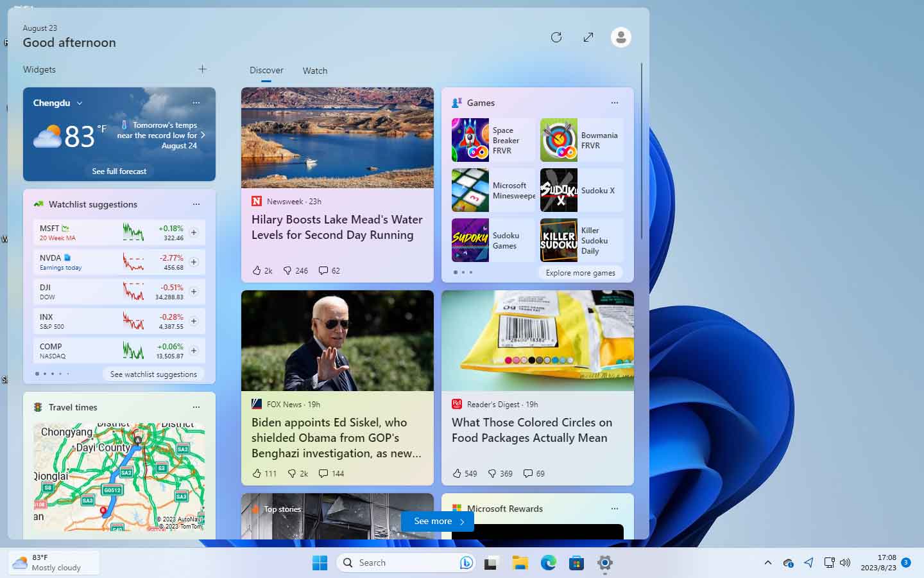Add MSFT to watchlist
This screenshot has height=578, width=924.
coord(194,232)
